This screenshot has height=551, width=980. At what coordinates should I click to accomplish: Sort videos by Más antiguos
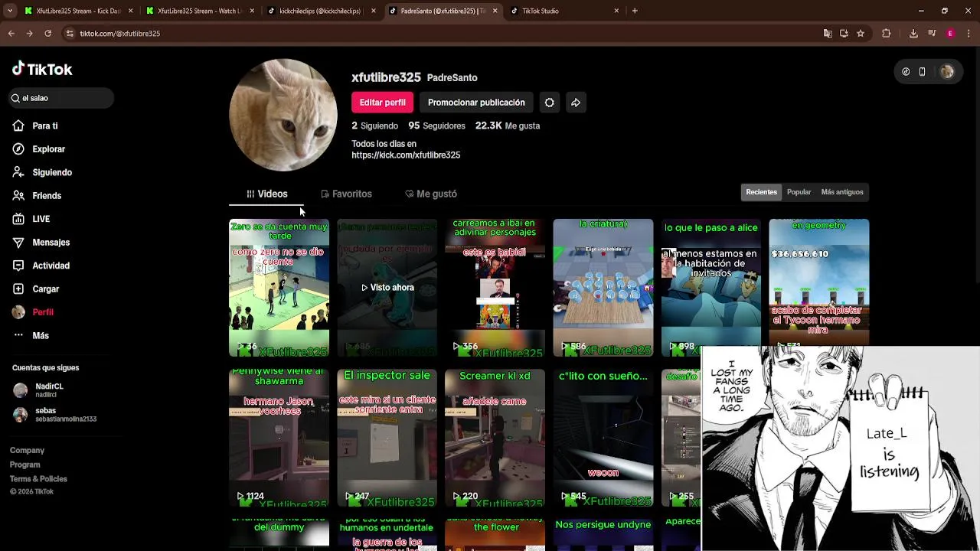(842, 192)
